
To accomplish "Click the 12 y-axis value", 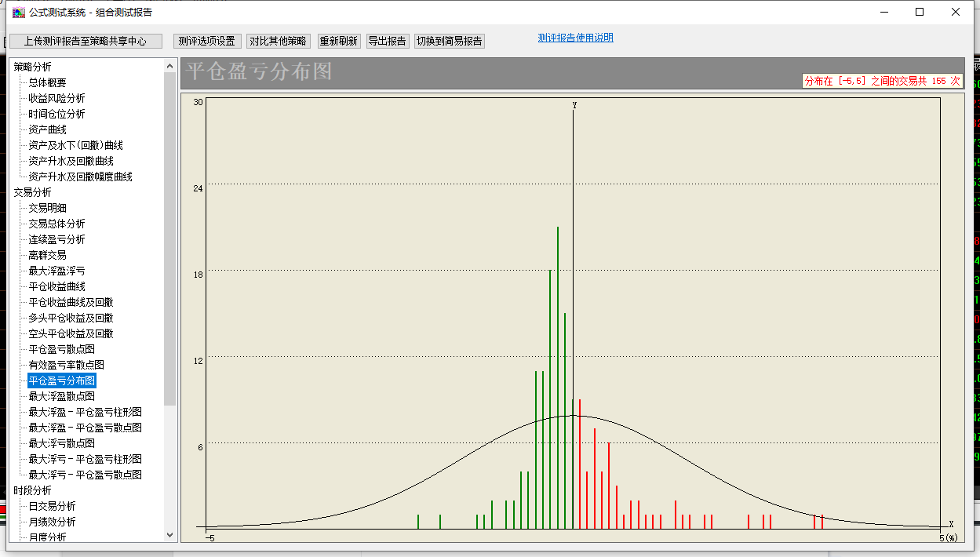I will click(198, 361).
